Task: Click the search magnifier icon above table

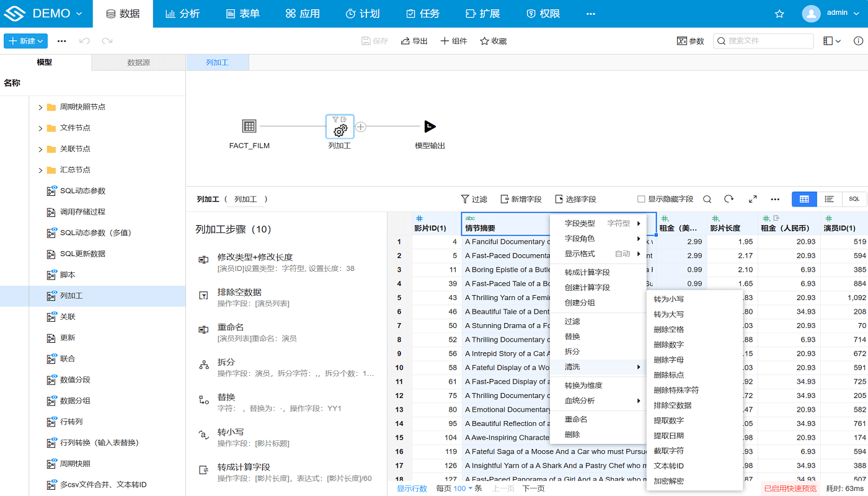Action: tap(707, 199)
